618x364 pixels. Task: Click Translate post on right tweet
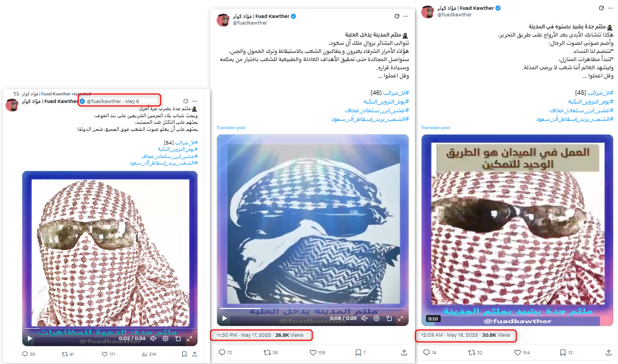435,128
